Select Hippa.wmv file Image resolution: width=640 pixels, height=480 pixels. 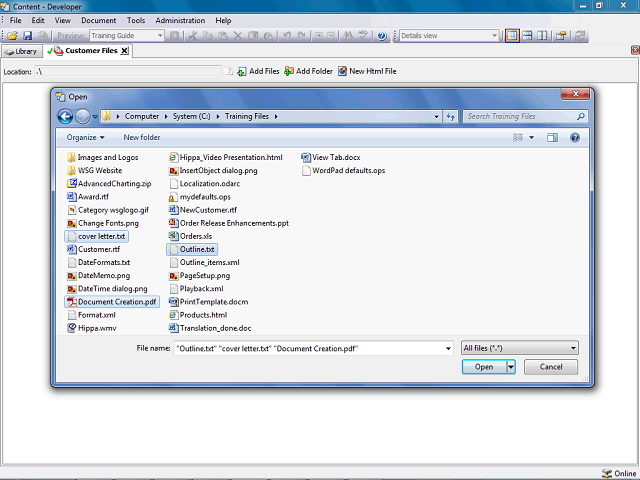click(x=92, y=328)
